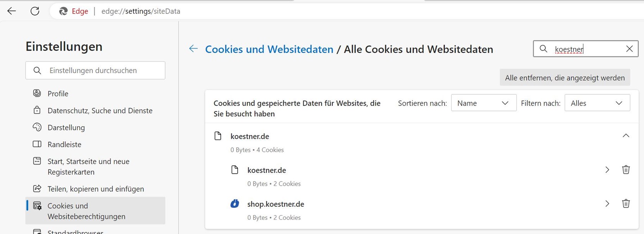This screenshot has width=644, height=234.
Task: Click the koestner.de group page icon
Action: click(x=218, y=136)
